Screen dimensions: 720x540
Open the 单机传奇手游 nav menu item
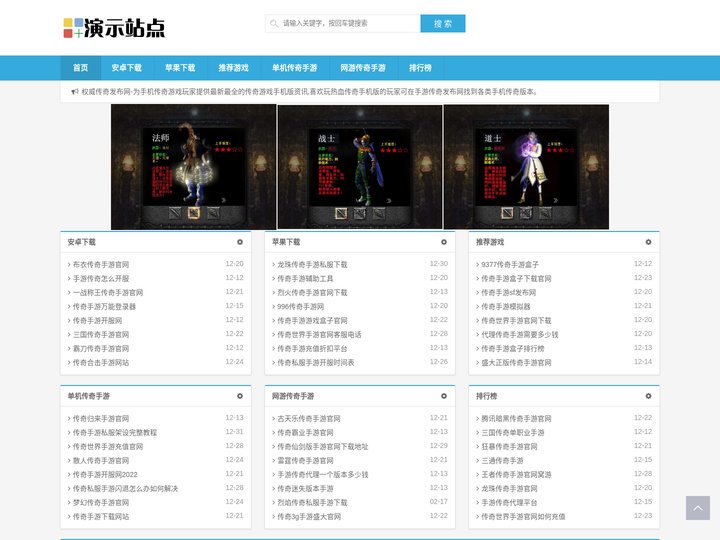point(294,68)
